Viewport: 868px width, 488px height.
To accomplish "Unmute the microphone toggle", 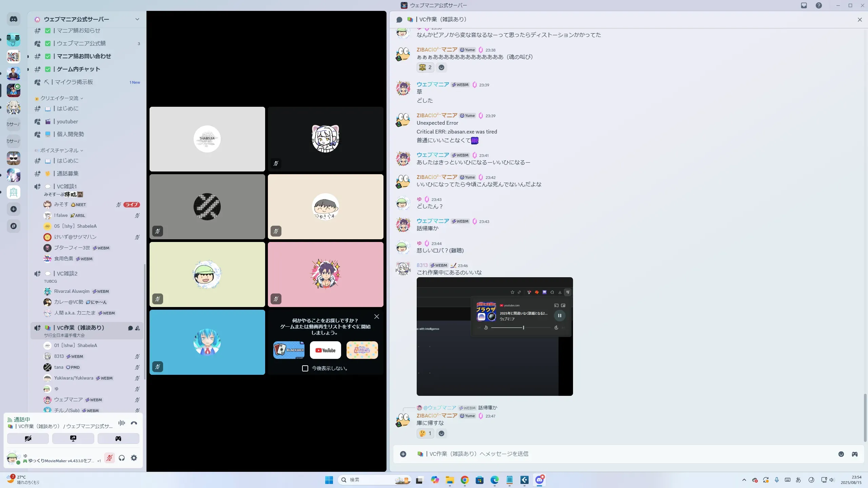I will pos(109,458).
